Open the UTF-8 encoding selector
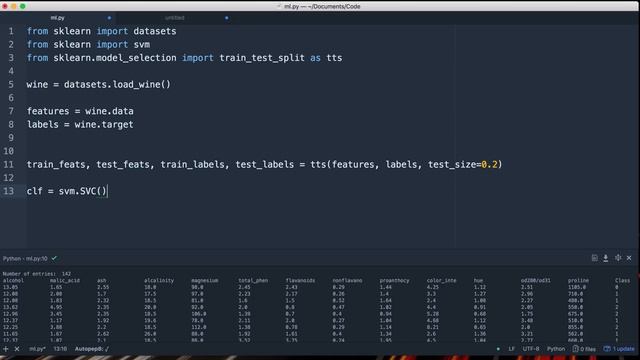This screenshot has height=360, width=640. tap(531, 349)
